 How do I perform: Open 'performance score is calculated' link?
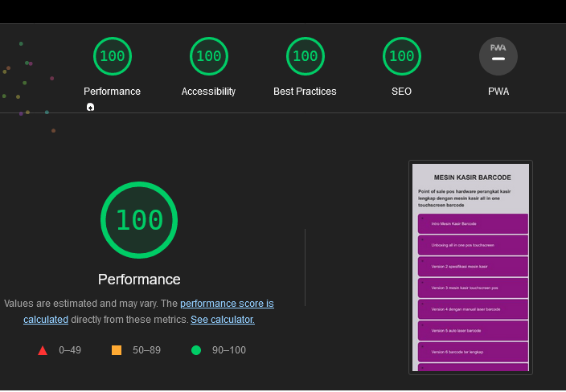[227, 304]
